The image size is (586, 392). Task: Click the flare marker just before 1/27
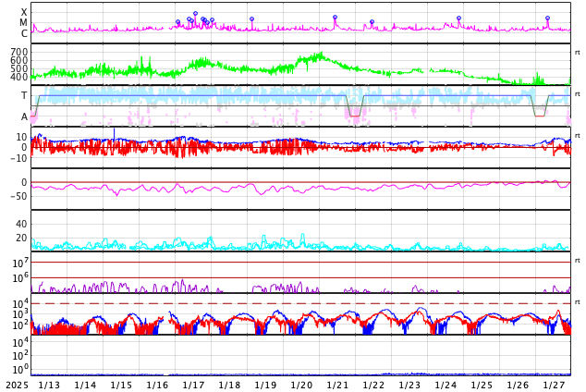tap(547, 18)
